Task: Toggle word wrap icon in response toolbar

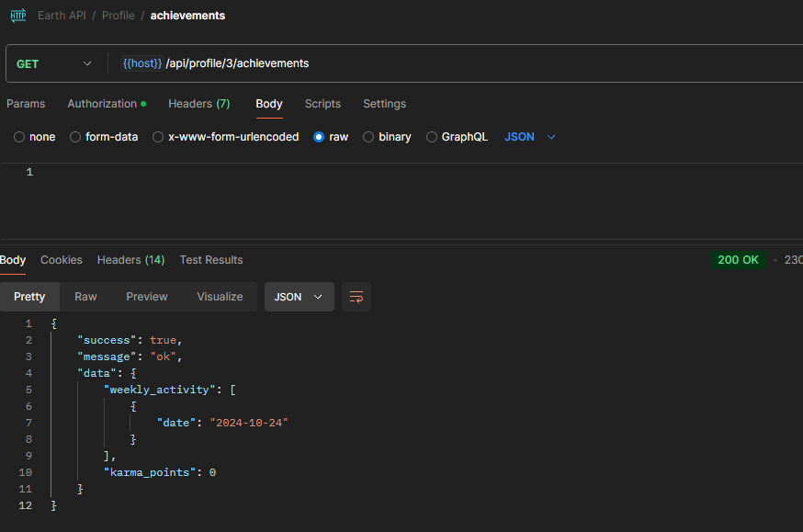Action: click(x=356, y=297)
